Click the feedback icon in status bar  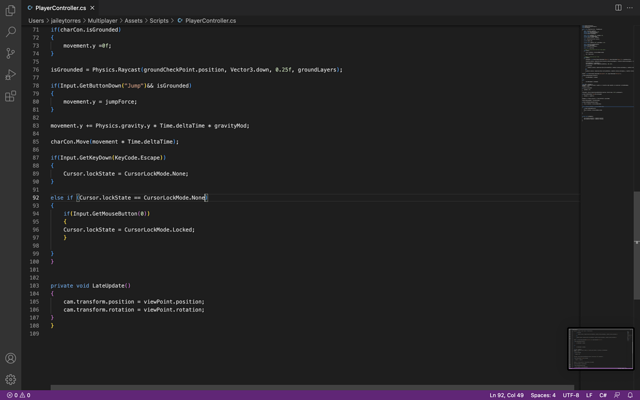[x=617, y=395]
